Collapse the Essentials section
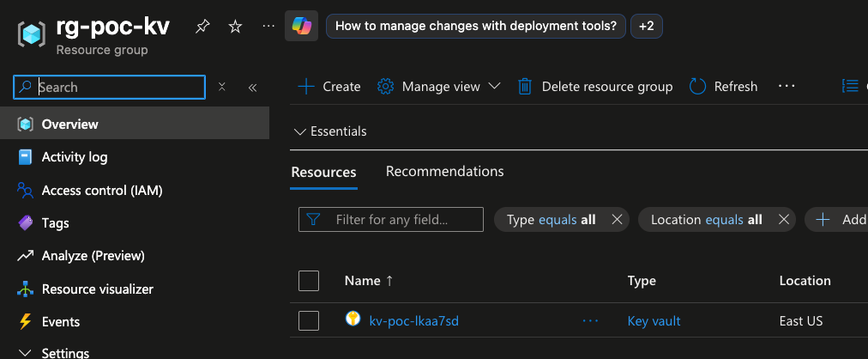868x359 pixels. 330,131
